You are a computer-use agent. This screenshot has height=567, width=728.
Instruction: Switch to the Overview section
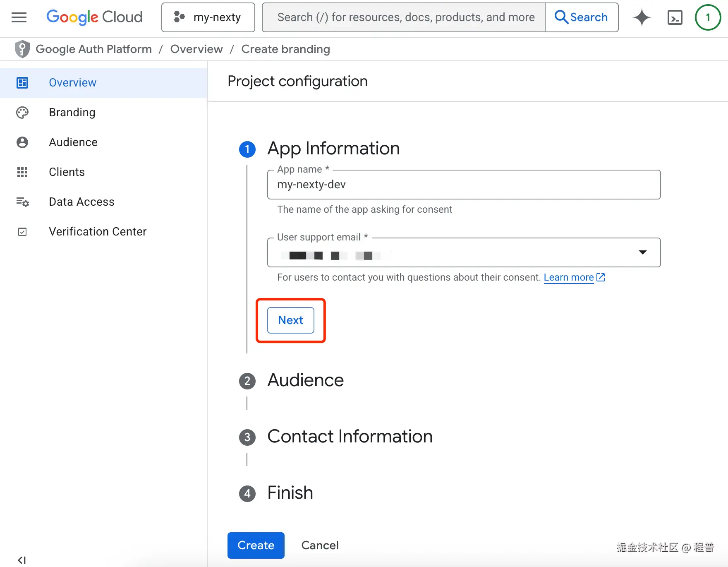tap(72, 82)
